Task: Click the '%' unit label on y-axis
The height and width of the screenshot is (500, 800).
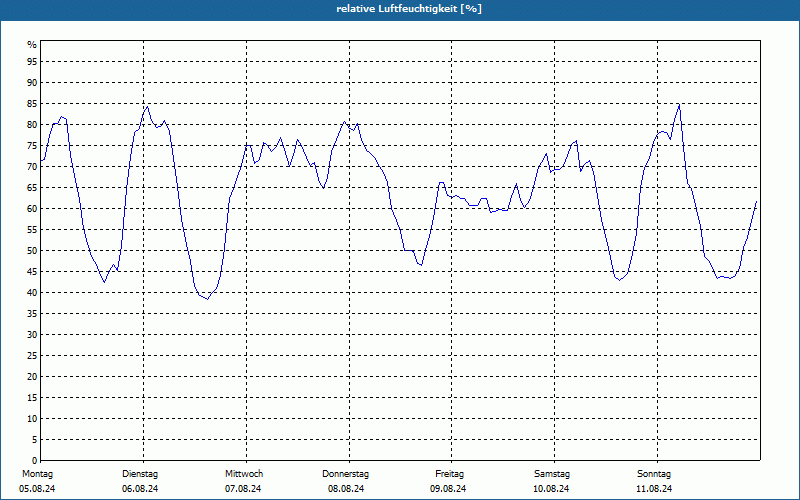Action: point(32,45)
